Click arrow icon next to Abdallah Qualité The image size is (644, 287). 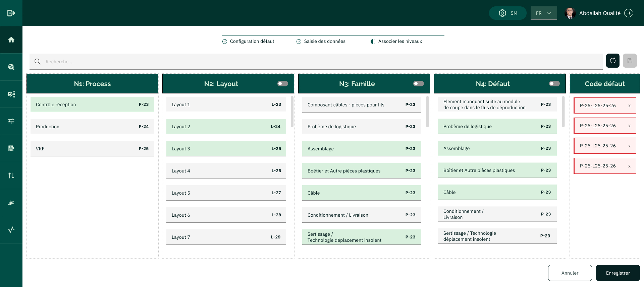[629, 13]
